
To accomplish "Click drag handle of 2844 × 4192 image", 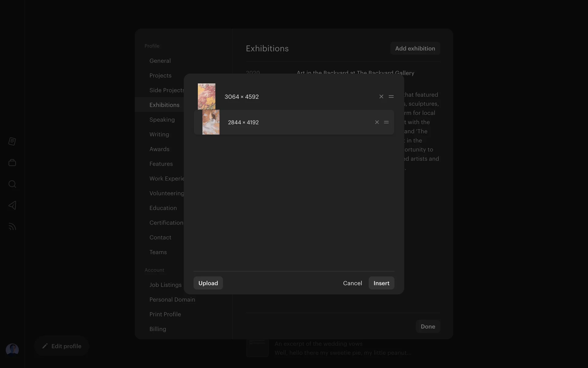I will tap(386, 122).
